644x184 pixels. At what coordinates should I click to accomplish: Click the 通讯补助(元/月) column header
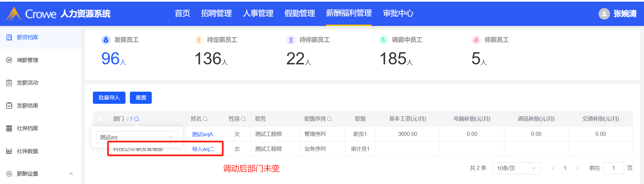click(536, 119)
